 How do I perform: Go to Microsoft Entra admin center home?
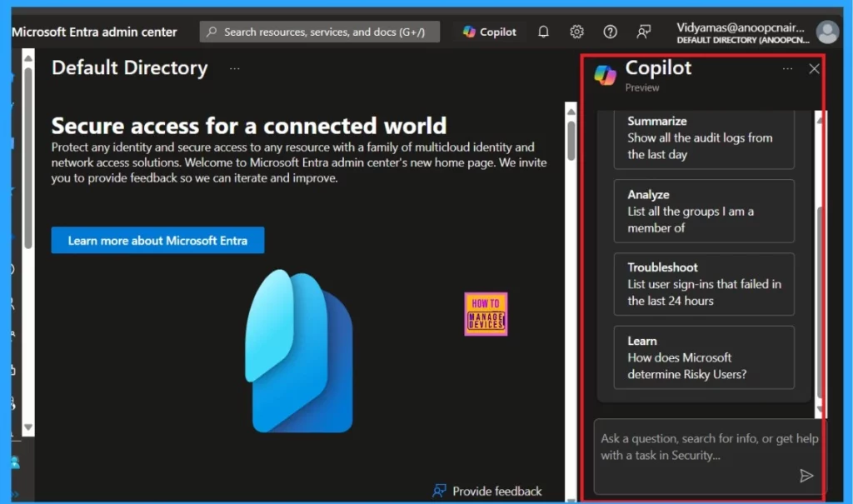pyautogui.click(x=94, y=32)
